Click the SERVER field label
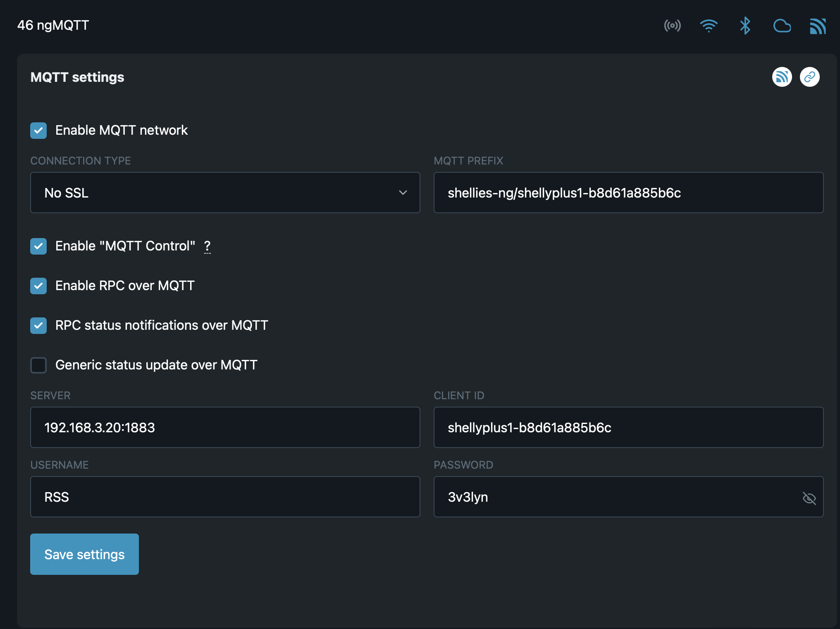The width and height of the screenshot is (840, 629). click(50, 396)
